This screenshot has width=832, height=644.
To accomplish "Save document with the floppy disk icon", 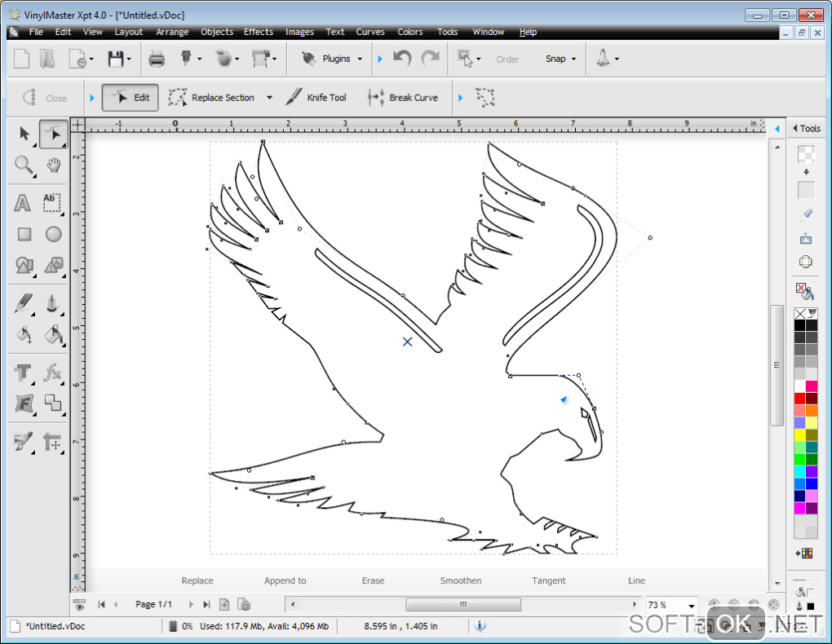I will pyautogui.click(x=115, y=59).
